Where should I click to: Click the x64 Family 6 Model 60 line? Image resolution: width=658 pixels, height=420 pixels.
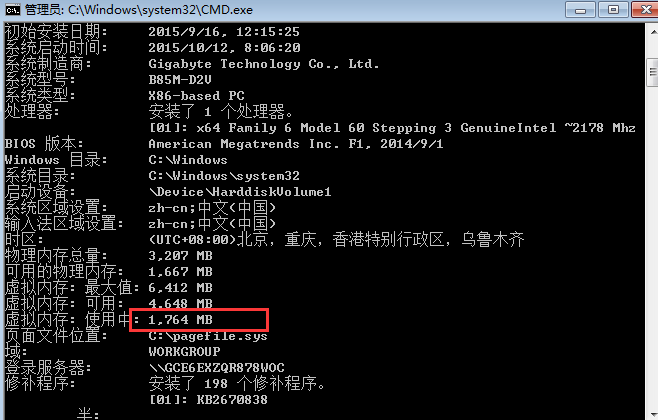click(392, 128)
